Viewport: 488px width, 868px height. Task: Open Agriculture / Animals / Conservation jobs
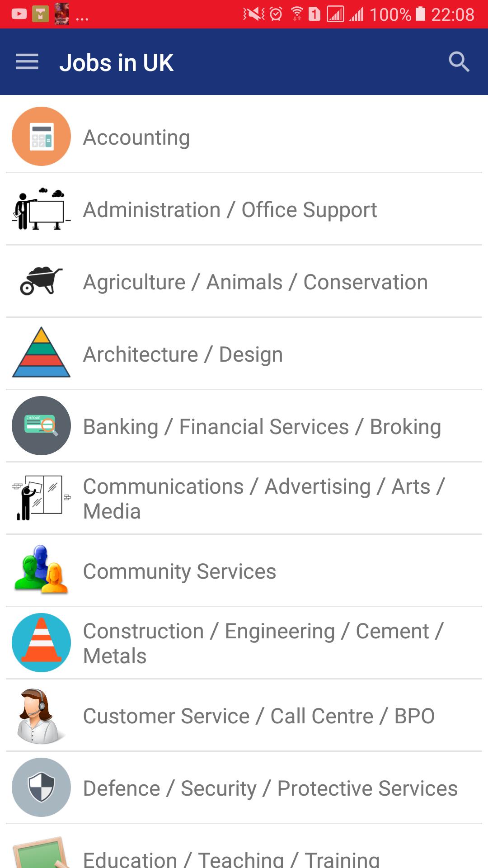pyautogui.click(x=244, y=281)
